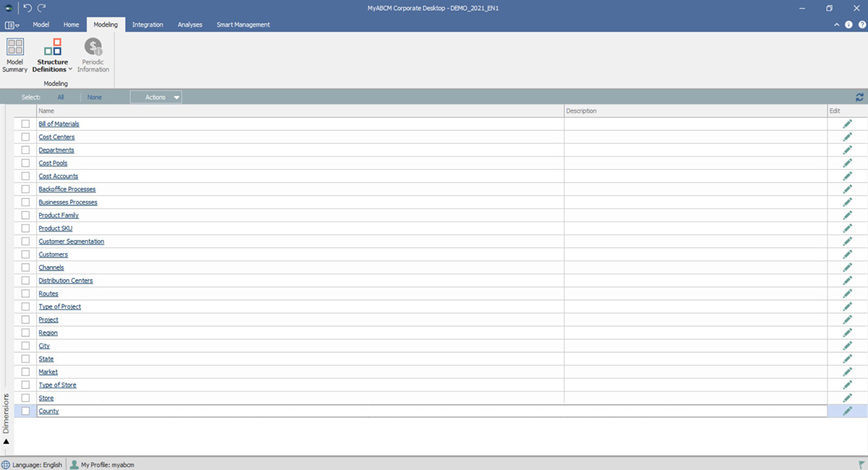Open the Customers dimension link
Viewport: 868px width, 470px height.
(53, 255)
